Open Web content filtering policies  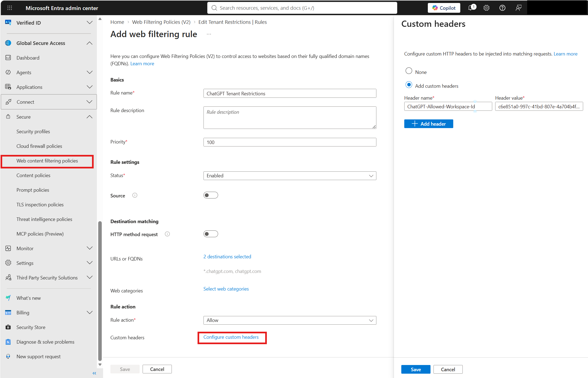(47, 161)
